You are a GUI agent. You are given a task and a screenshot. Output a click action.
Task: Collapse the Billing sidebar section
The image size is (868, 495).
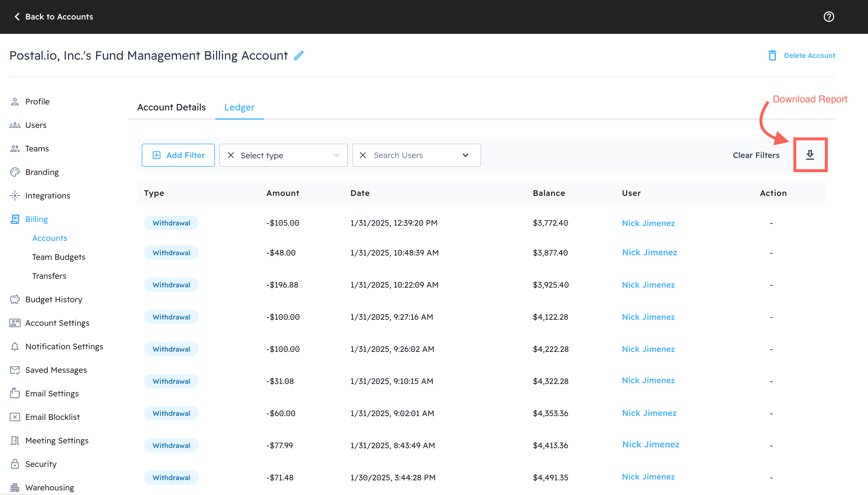[x=36, y=219]
